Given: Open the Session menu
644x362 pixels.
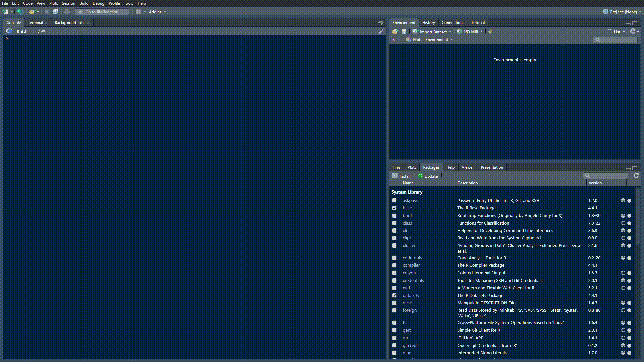Looking at the screenshot, I should [x=68, y=3].
